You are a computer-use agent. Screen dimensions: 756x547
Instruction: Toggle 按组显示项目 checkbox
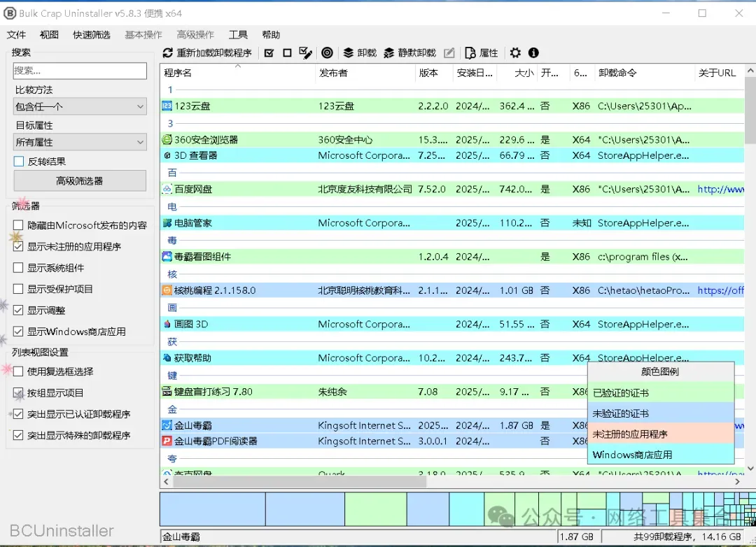[x=18, y=392]
